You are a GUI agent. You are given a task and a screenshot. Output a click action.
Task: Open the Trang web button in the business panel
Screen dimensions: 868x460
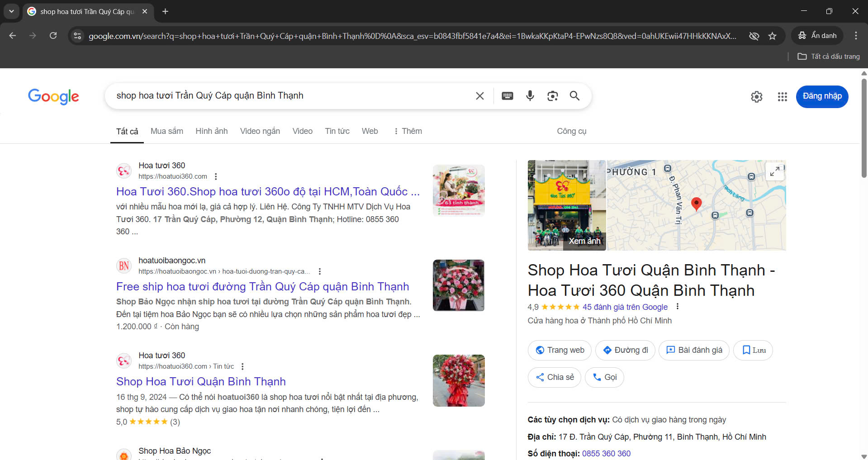pos(560,350)
